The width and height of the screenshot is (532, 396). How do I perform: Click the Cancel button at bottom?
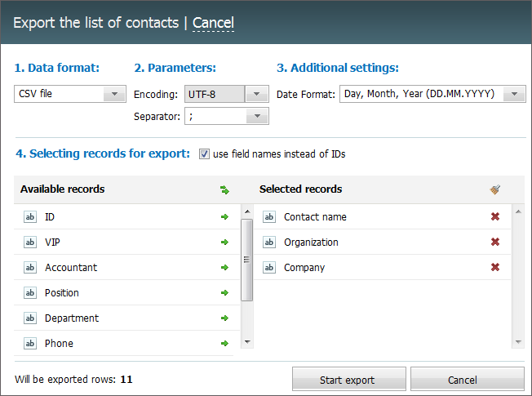pyautogui.click(x=468, y=380)
